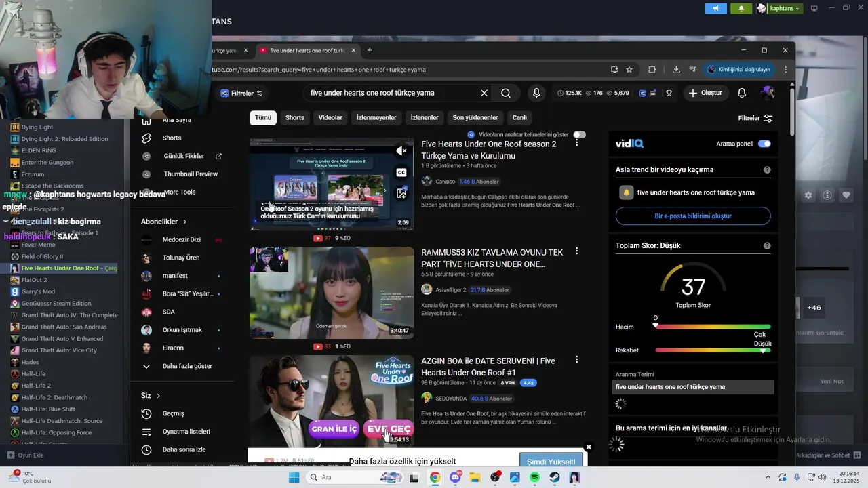Select the Shorts filter chip

pyautogui.click(x=295, y=118)
